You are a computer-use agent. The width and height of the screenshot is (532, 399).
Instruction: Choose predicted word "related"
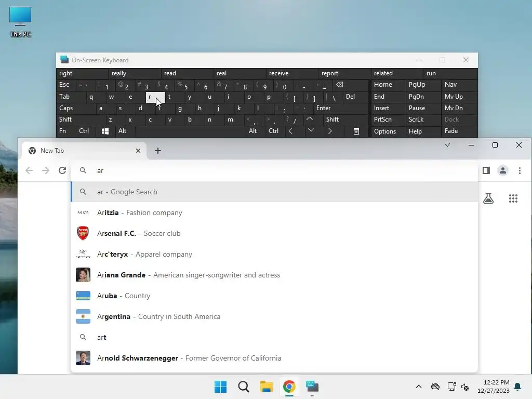[397, 73]
